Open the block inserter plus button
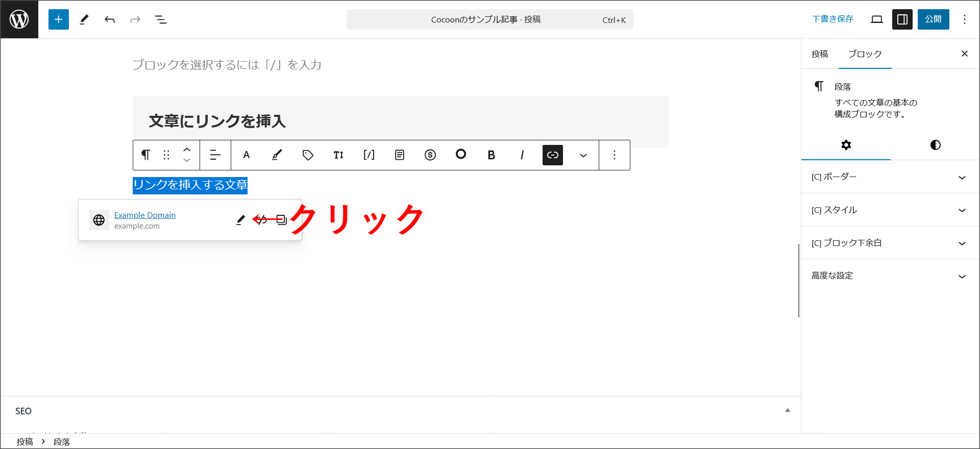 tap(59, 19)
